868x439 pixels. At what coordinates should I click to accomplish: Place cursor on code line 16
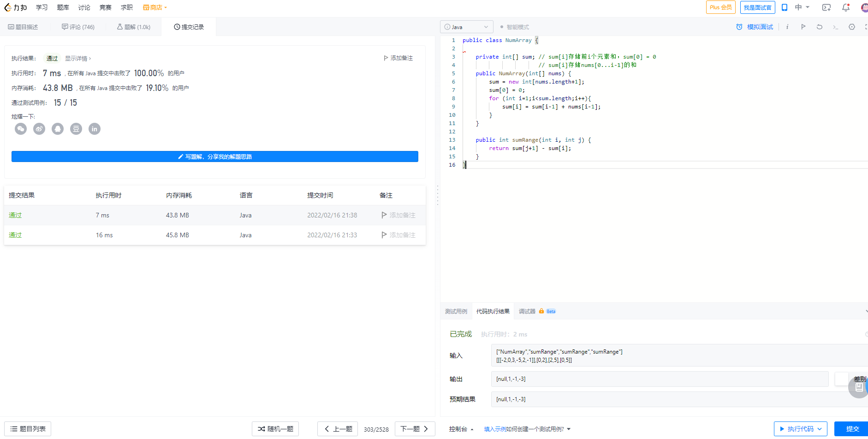[664, 165]
